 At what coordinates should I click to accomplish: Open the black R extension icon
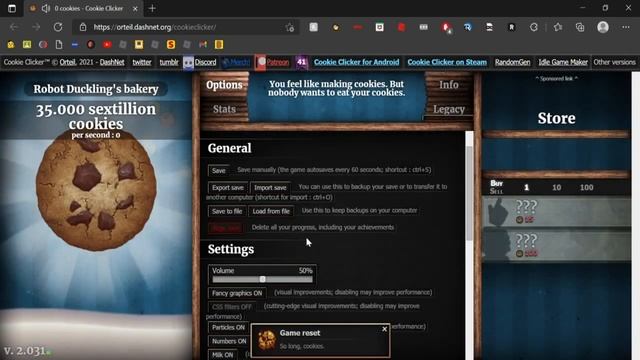coord(511,27)
